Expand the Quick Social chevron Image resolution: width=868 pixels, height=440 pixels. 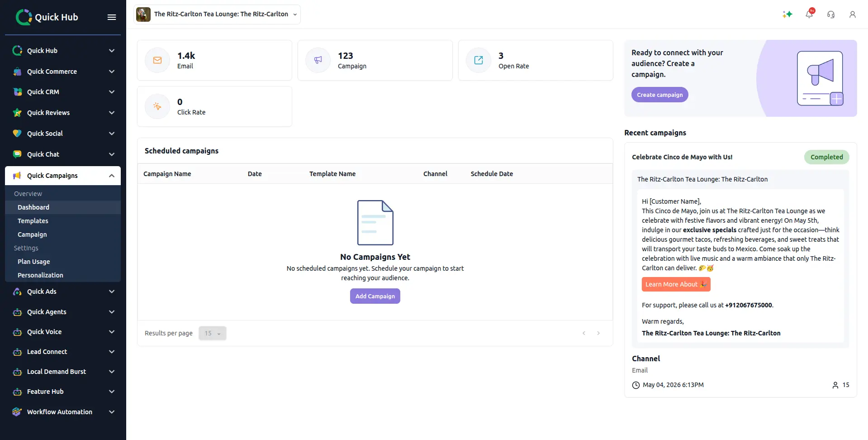tap(112, 134)
